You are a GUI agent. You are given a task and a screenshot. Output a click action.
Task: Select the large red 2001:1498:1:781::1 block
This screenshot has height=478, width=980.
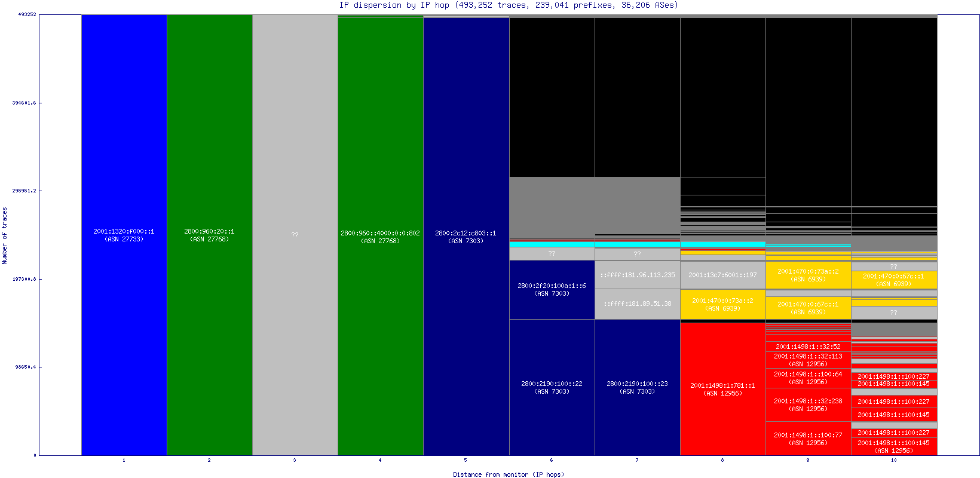point(722,389)
